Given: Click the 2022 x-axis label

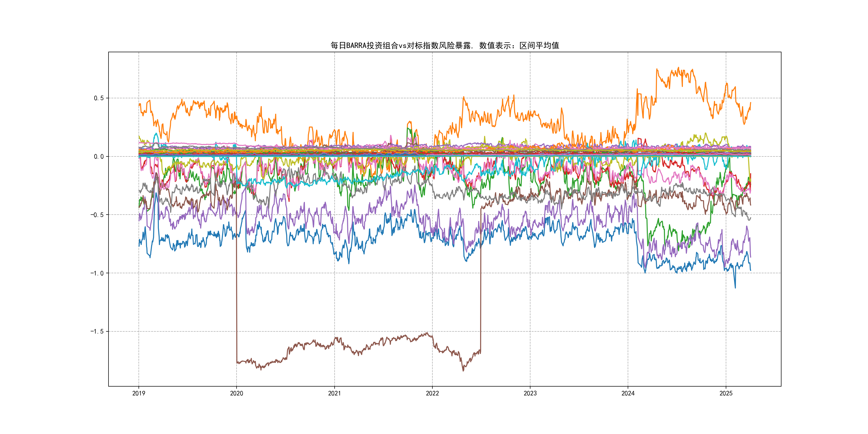Looking at the screenshot, I should tap(432, 393).
